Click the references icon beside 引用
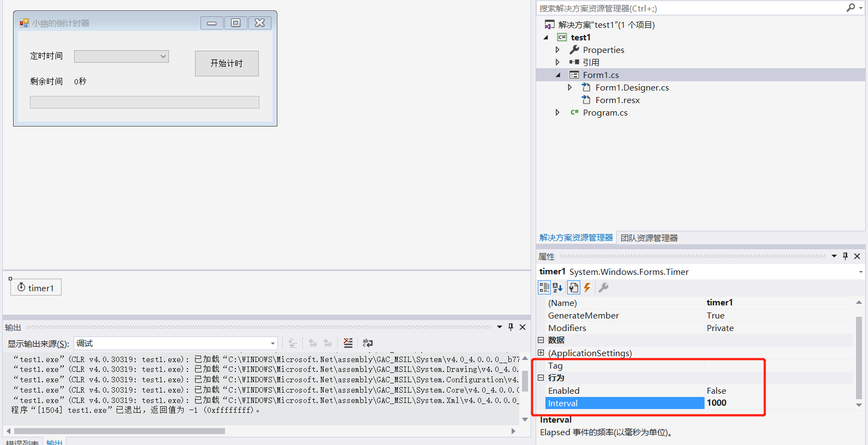The image size is (868, 445). click(x=574, y=62)
